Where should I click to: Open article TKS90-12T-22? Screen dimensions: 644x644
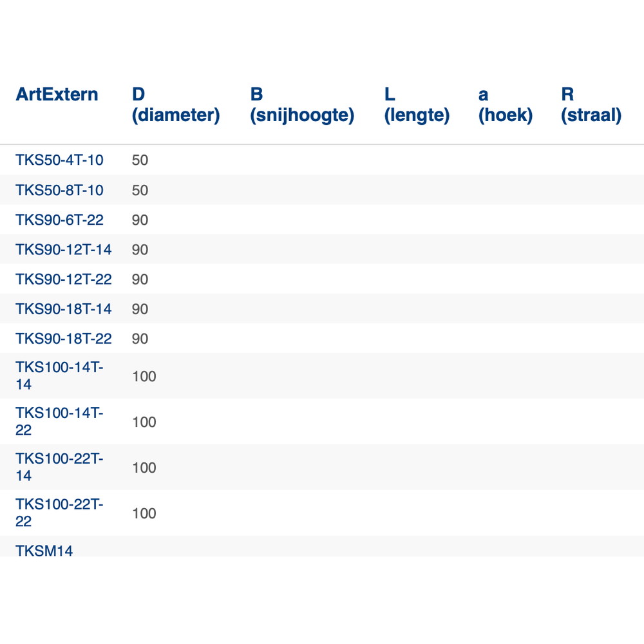[x=63, y=279]
